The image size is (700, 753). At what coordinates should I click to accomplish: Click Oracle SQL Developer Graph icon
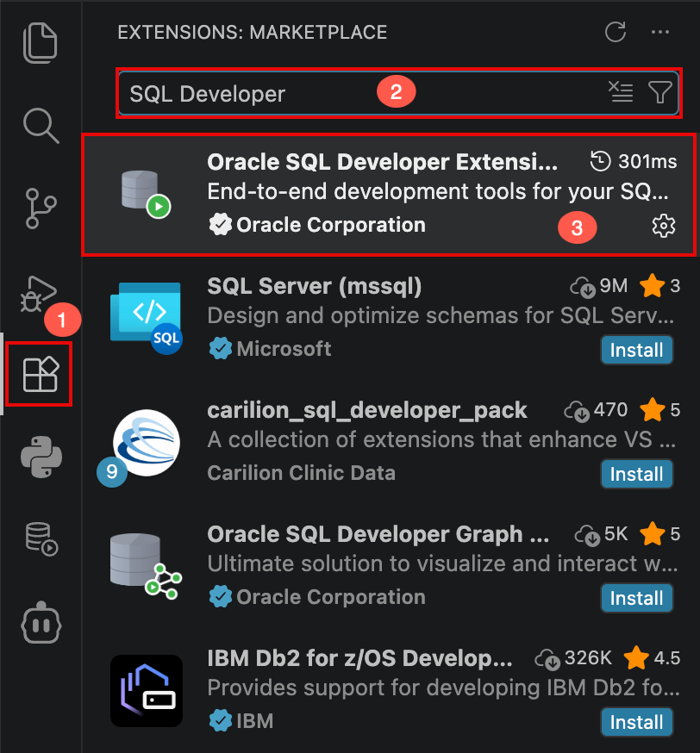click(146, 566)
